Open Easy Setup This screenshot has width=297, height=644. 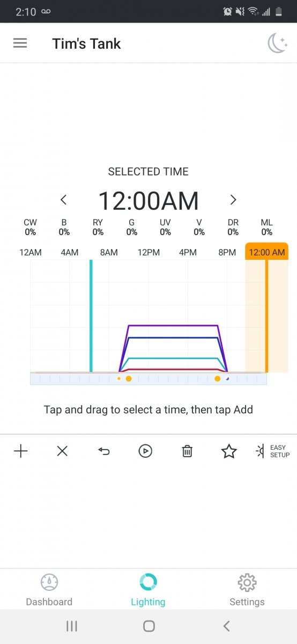(272, 451)
